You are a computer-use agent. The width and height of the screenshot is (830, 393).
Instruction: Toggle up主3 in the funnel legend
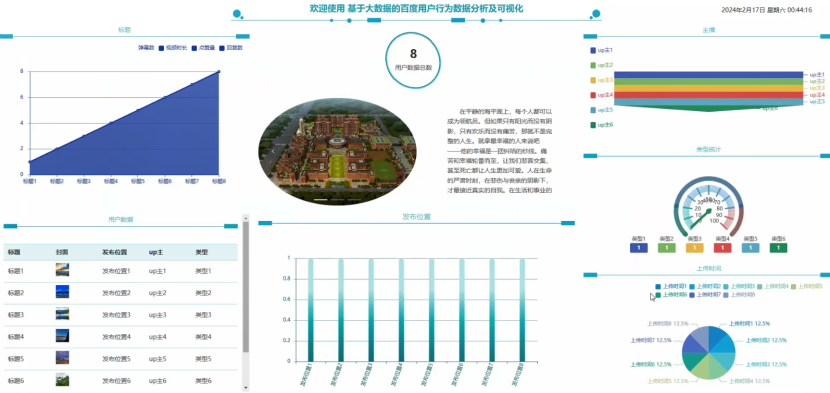point(601,80)
